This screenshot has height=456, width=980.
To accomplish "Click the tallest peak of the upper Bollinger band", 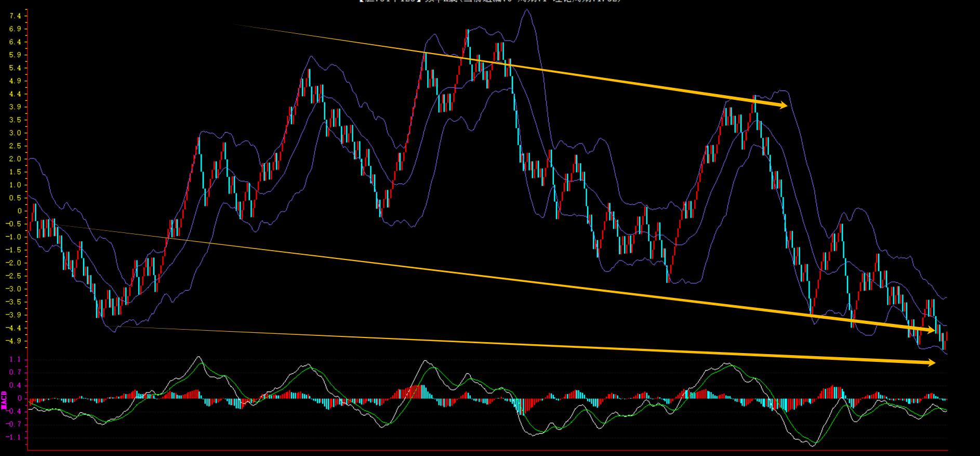I will [527, 10].
